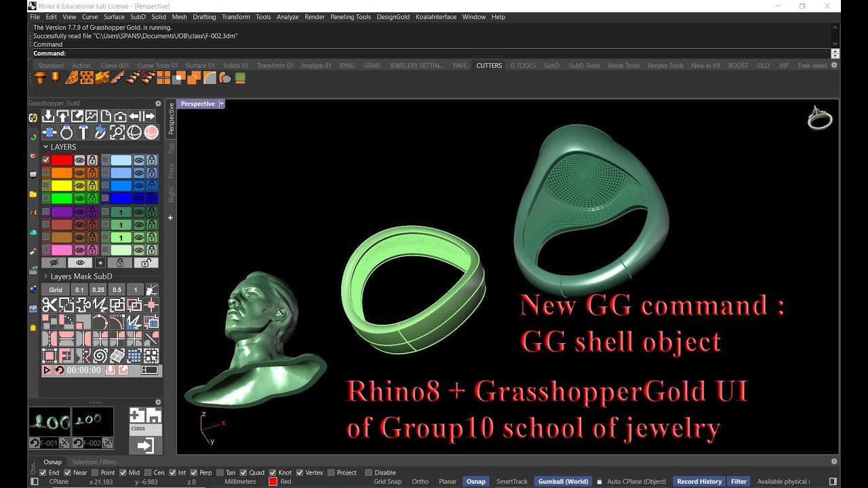Click the ring icon in viewport corner

pos(820,118)
